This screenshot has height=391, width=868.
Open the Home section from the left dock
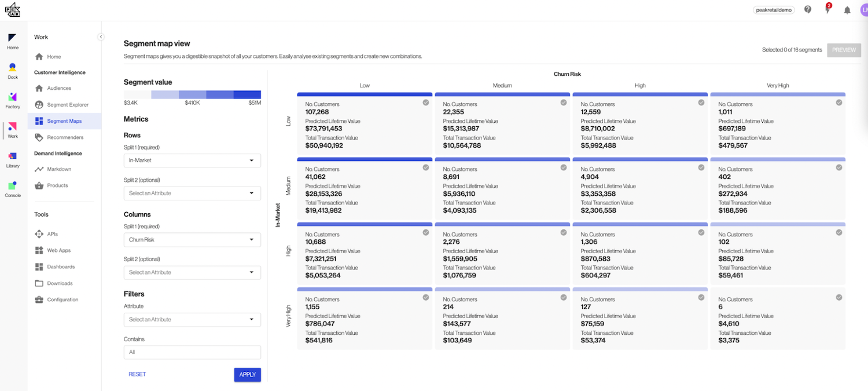[x=12, y=39]
